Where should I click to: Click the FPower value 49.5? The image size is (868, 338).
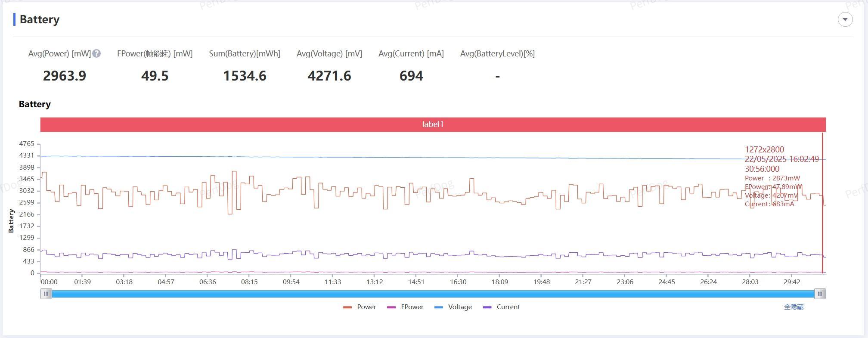[x=155, y=76]
